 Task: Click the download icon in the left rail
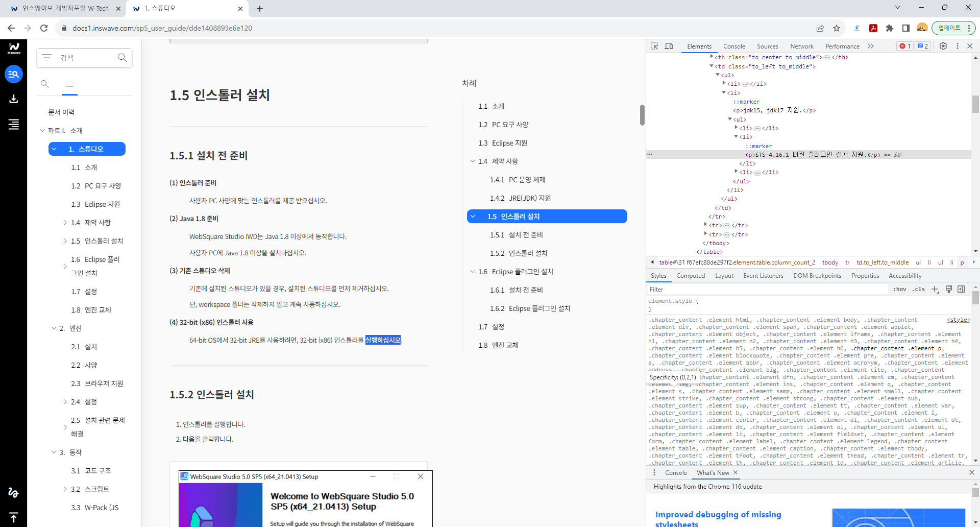pyautogui.click(x=14, y=99)
